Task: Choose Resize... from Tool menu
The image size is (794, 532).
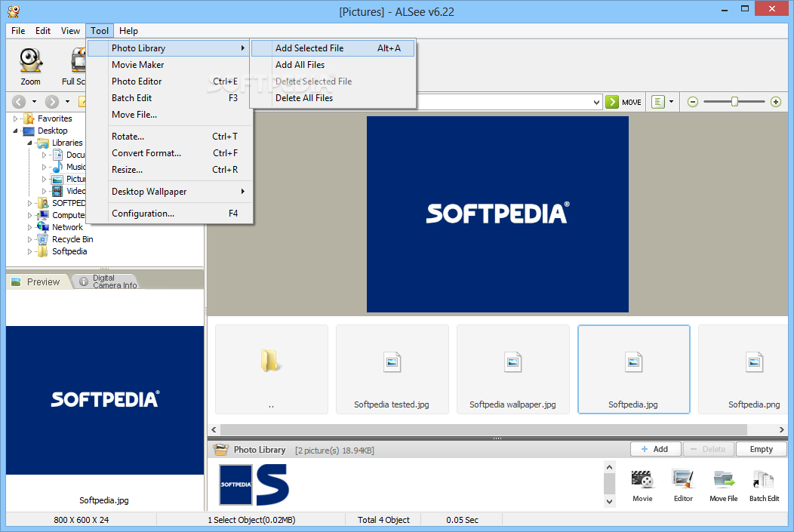Action: coord(169,170)
